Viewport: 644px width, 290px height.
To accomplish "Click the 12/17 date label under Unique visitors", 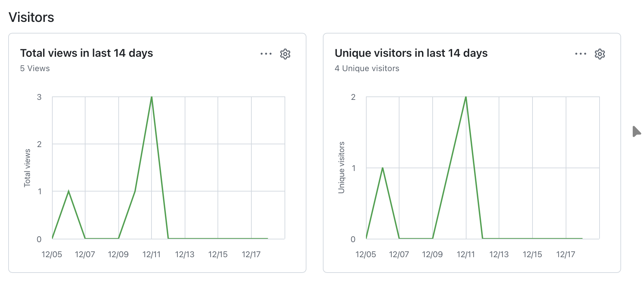I will [x=566, y=254].
